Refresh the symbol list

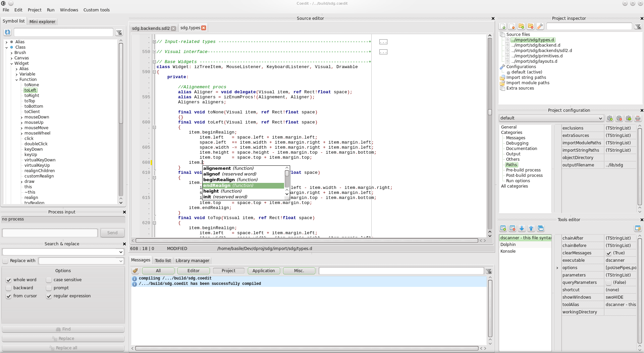coord(7,32)
